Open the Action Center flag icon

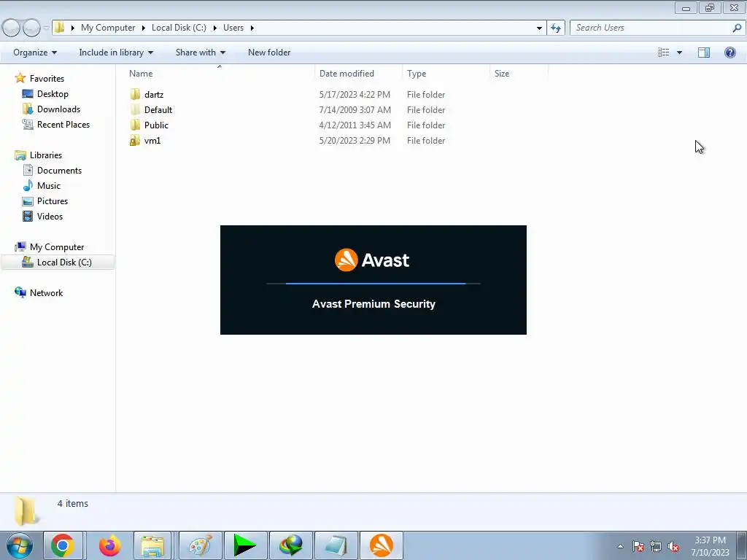638,546
